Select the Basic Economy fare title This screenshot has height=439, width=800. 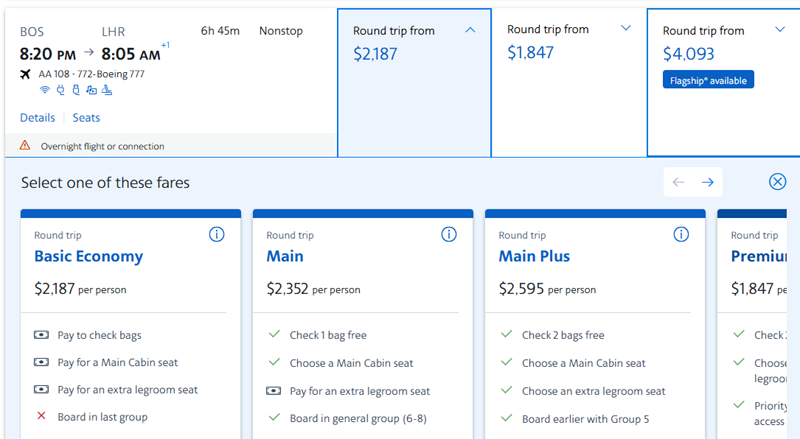pos(88,256)
